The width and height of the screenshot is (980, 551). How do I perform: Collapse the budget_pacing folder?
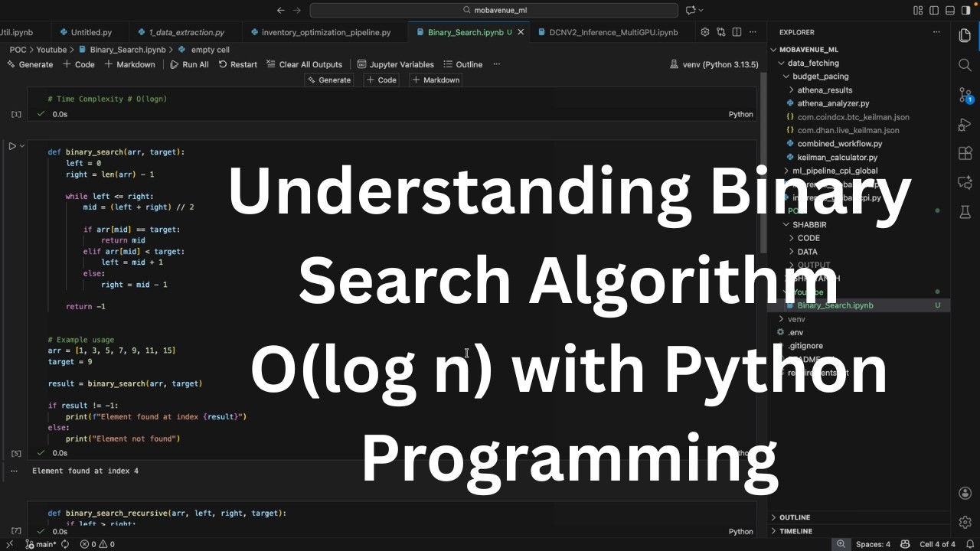click(x=786, y=77)
